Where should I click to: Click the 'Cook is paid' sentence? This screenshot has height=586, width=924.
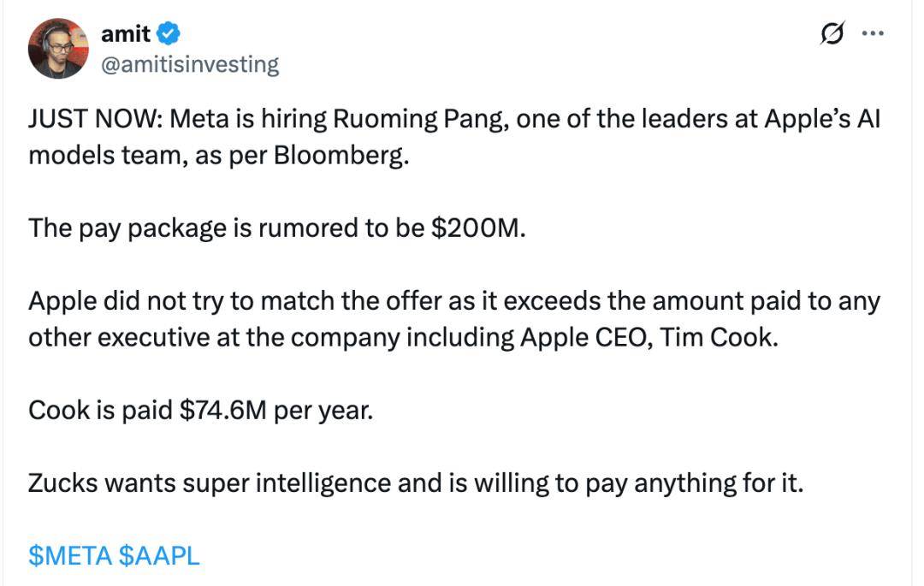point(201,410)
